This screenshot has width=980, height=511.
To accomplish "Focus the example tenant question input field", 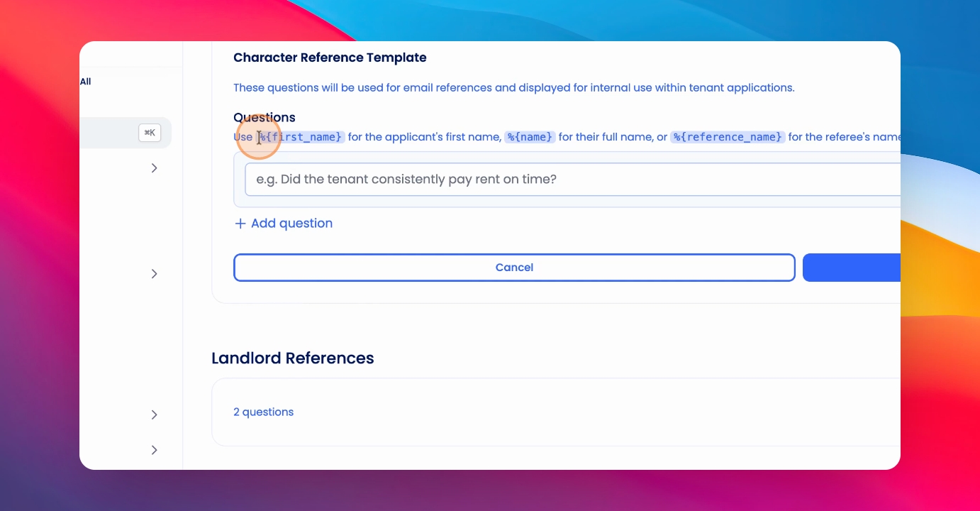I will point(572,180).
